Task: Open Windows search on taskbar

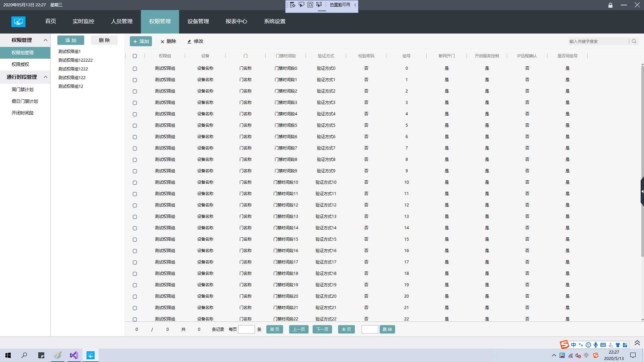Action: coord(24,355)
